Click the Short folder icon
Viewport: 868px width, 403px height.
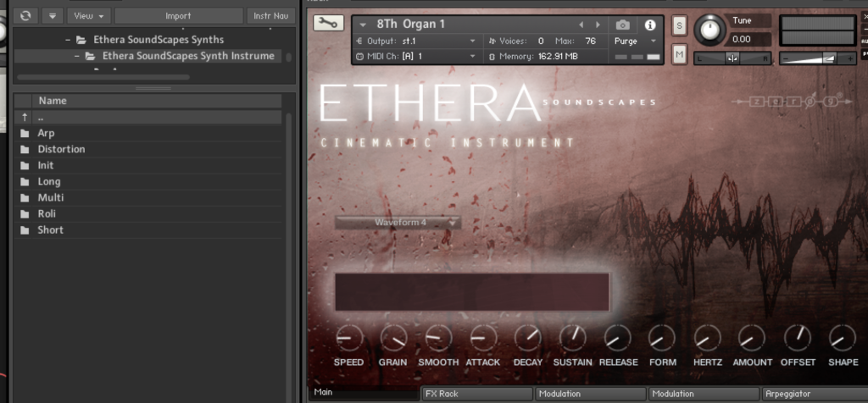(x=25, y=230)
